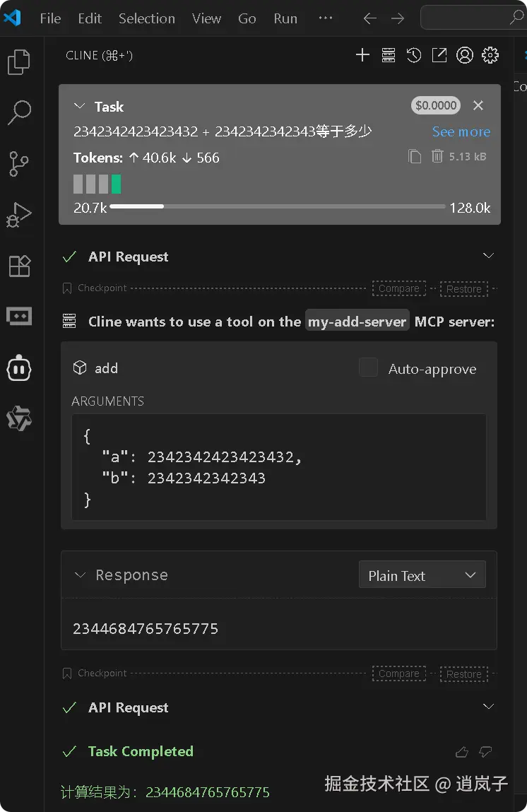The height and width of the screenshot is (812, 527).
Task: Click the See more link
Action: tap(461, 132)
